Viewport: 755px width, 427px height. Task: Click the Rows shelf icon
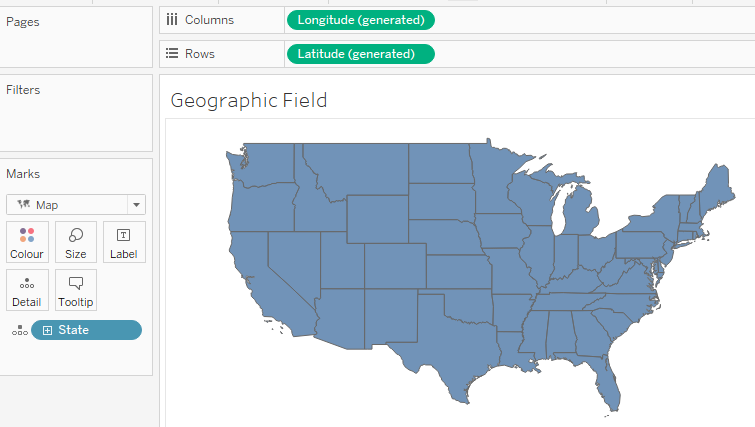172,54
